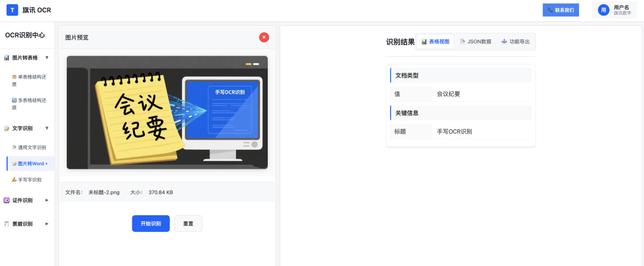Click the export icon in 功能导出 tab
This screenshot has height=266, width=644.
(x=504, y=42)
